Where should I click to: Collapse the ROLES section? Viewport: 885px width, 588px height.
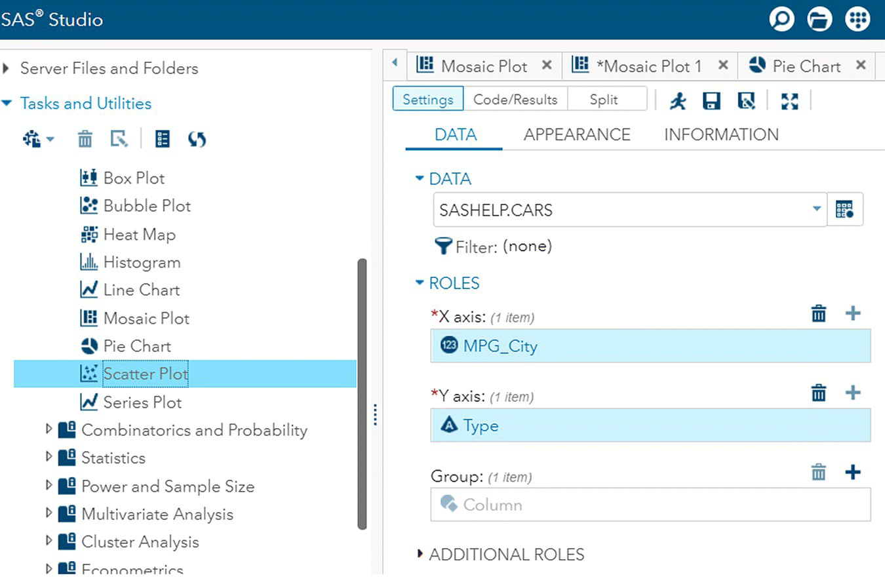coord(420,283)
